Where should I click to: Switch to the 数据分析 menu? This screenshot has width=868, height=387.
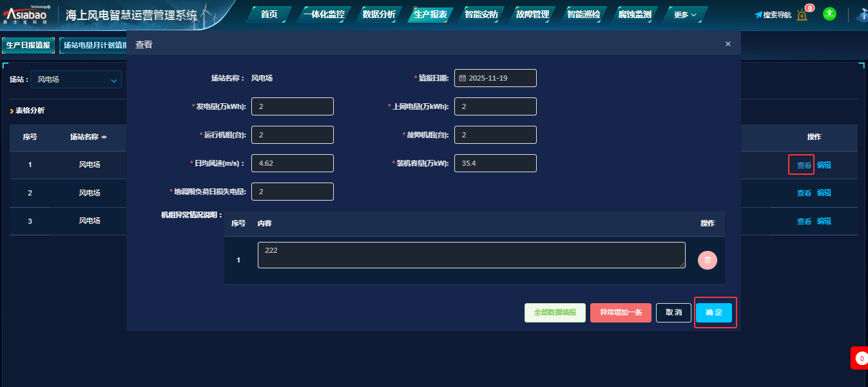coord(379,14)
